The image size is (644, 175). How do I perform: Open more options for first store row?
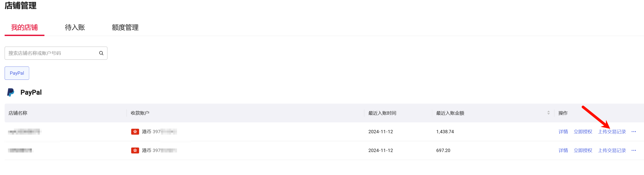[x=633, y=132]
